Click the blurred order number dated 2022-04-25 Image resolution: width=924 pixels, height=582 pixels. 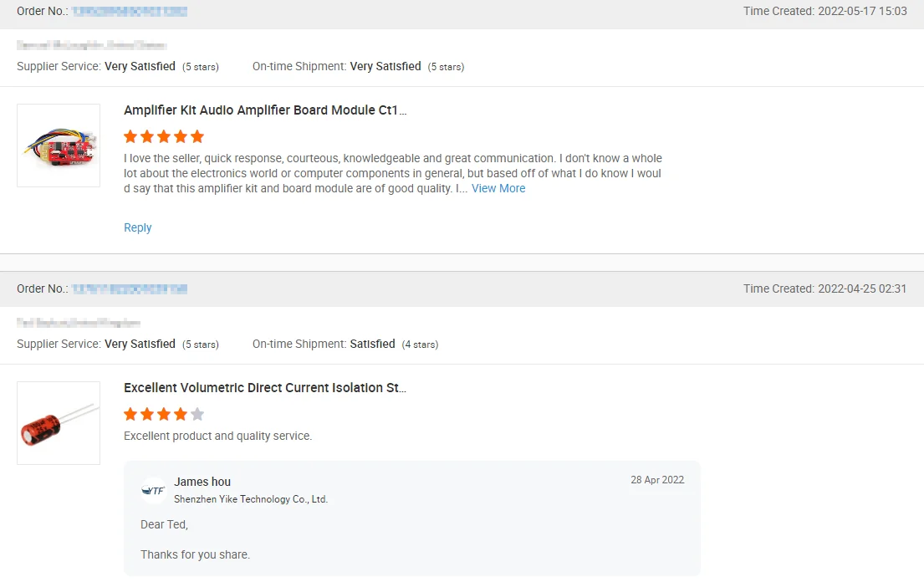(129, 289)
